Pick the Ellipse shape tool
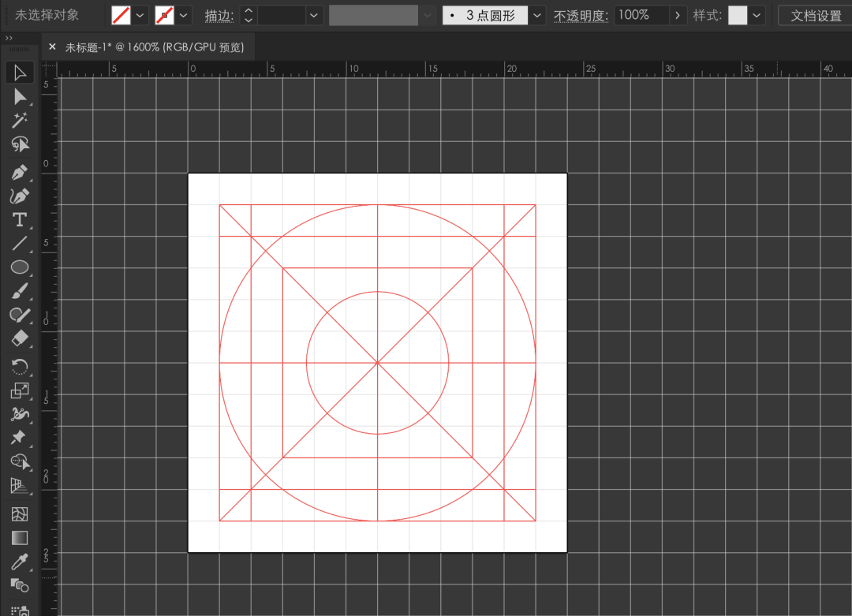This screenshot has height=616, width=852. coord(20,267)
